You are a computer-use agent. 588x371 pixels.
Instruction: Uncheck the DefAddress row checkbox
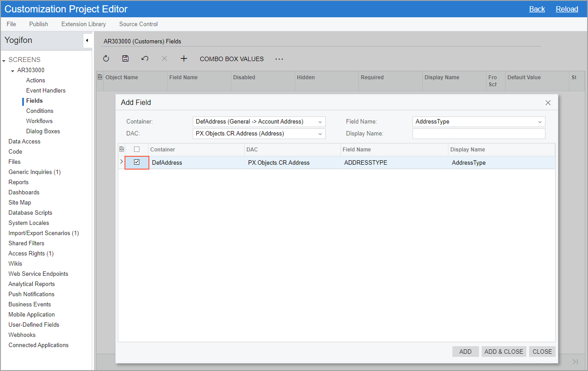137,162
